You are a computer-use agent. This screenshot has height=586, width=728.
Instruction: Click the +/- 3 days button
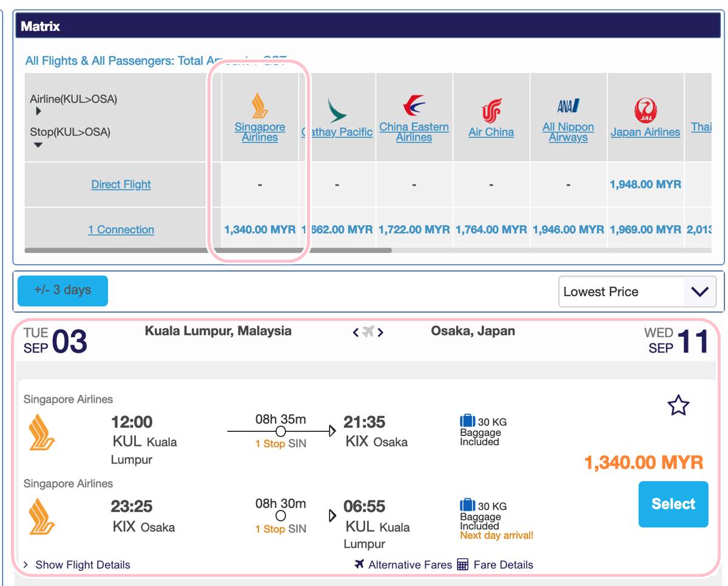pyautogui.click(x=63, y=291)
